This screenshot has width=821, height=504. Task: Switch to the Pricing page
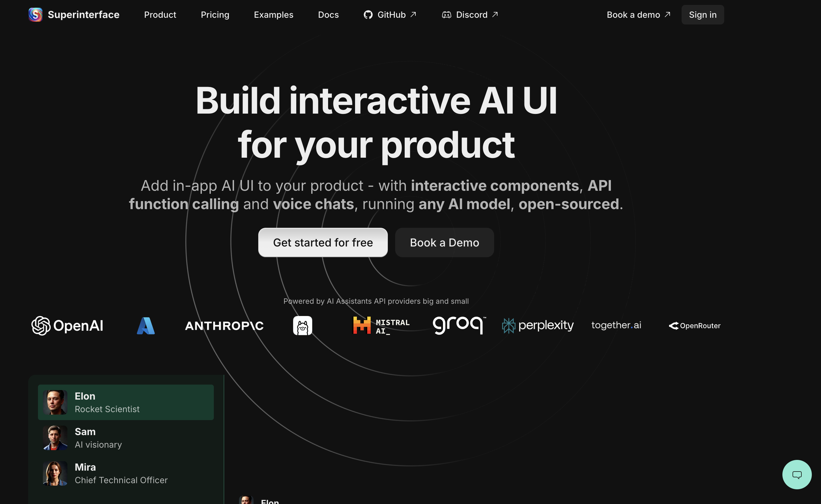point(215,15)
